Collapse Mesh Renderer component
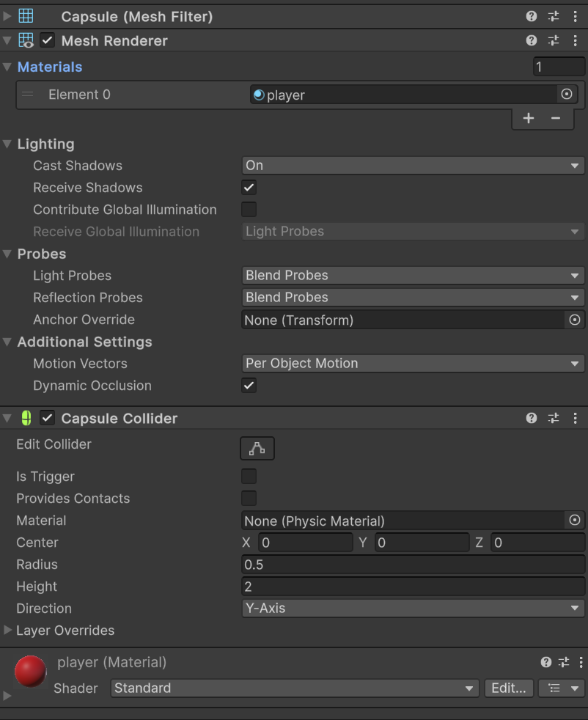This screenshot has height=720, width=588. tap(7, 40)
